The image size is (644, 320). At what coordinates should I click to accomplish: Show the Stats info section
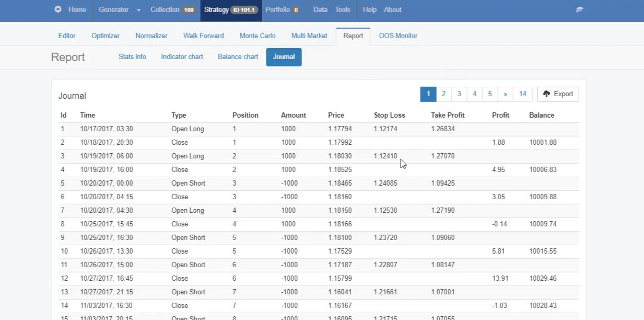(132, 56)
